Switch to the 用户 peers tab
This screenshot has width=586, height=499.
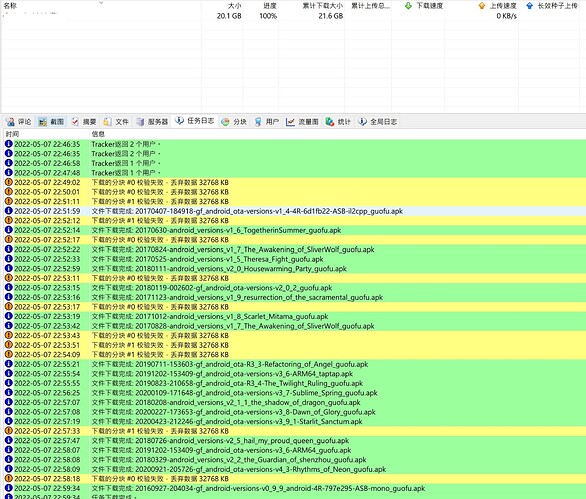(x=266, y=121)
